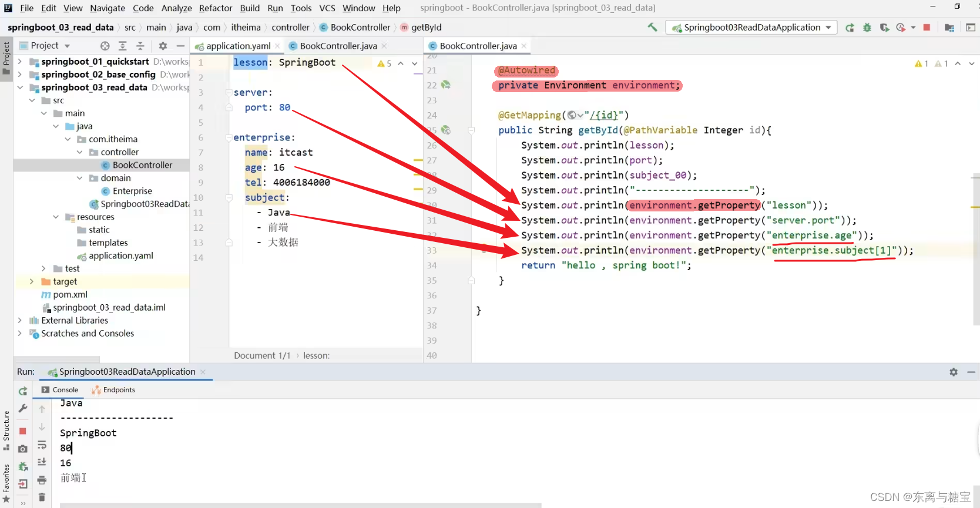The width and height of the screenshot is (980, 508).
Task: Click the Debug bug icon in top toolbar
Action: pyautogui.click(x=867, y=28)
